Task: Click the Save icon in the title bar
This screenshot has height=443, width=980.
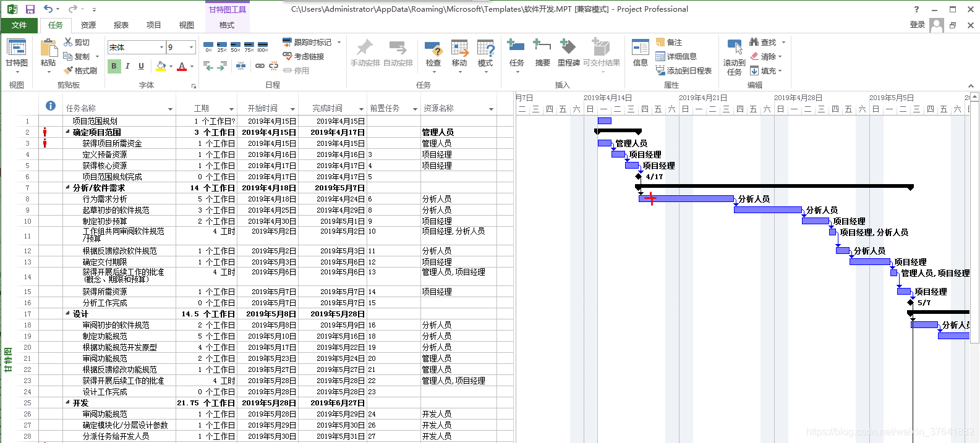Action: (30, 9)
